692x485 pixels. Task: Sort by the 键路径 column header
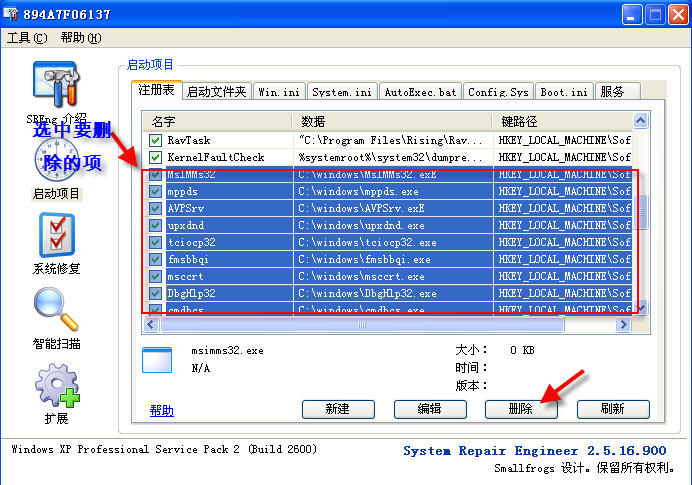562,121
